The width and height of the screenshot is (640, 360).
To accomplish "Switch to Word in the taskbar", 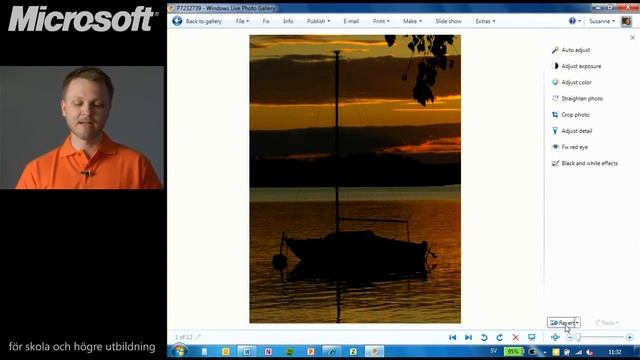I will pyautogui.click(x=247, y=351).
